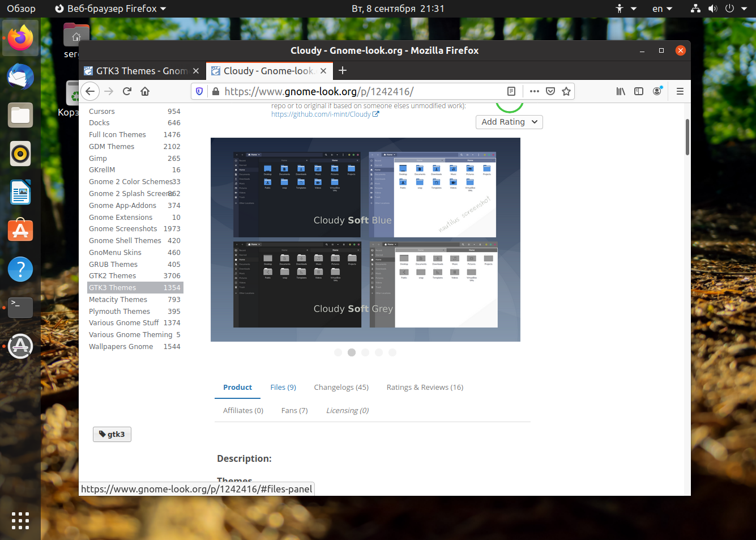Image resolution: width=756 pixels, height=540 pixels.
Task: Open Plymouth Themes category
Action: point(135,312)
